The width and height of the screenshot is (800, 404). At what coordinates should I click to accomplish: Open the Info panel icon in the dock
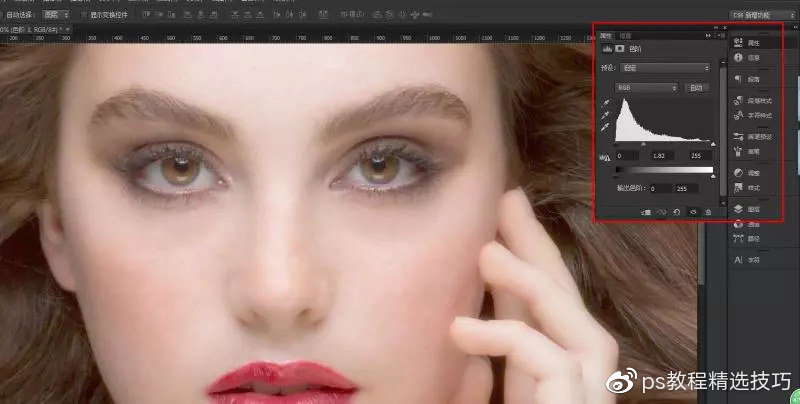click(x=739, y=58)
